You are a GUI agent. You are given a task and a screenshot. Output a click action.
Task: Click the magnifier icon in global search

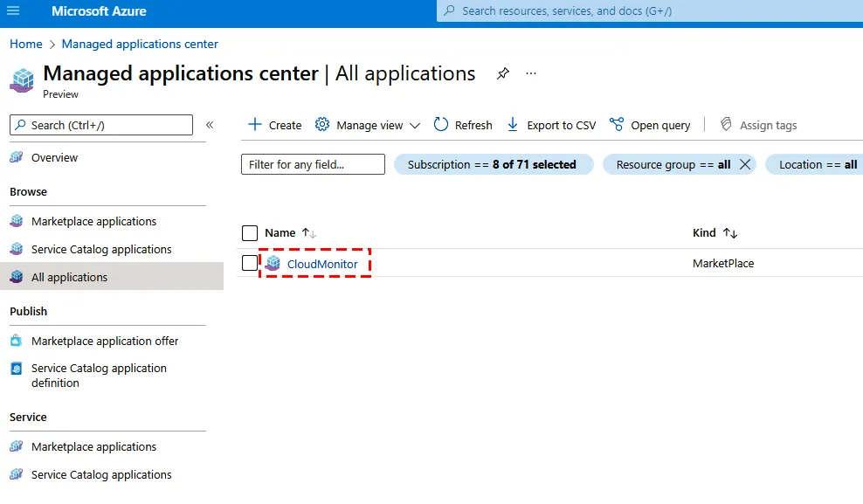coord(449,10)
